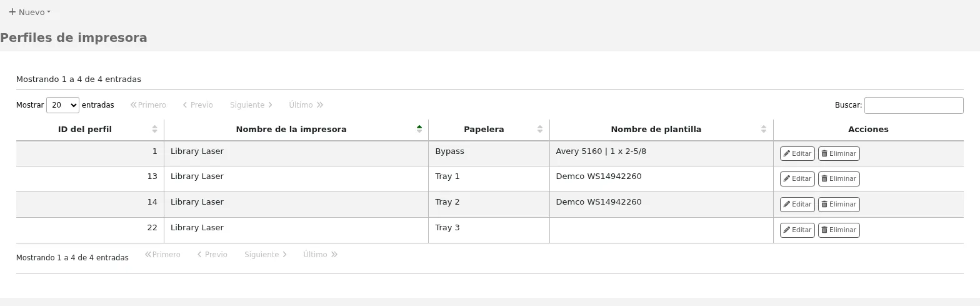Viewport: 980px width, 306px height.
Task: Click the Acciones column header
Action: pyautogui.click(x=868, y=130)
